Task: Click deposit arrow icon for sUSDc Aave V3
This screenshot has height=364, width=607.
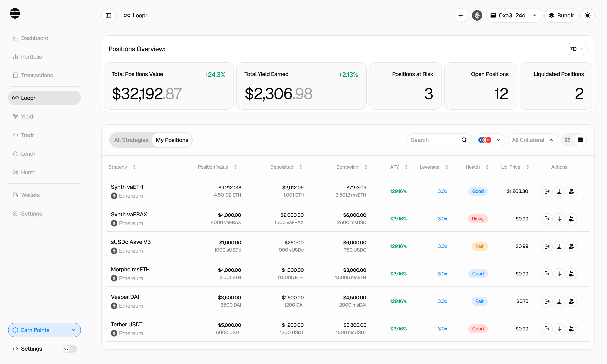Action: click(559, 246)
